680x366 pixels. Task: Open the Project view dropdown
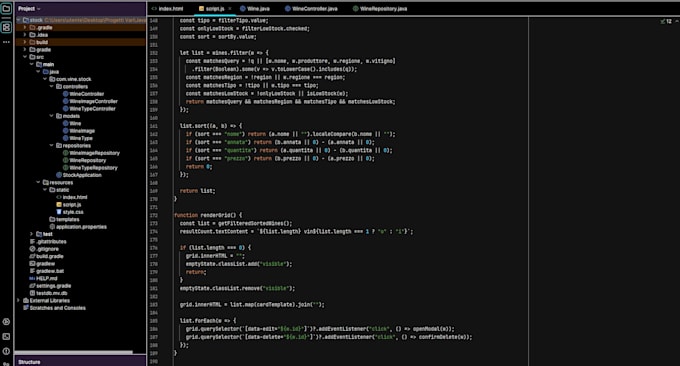29,9
